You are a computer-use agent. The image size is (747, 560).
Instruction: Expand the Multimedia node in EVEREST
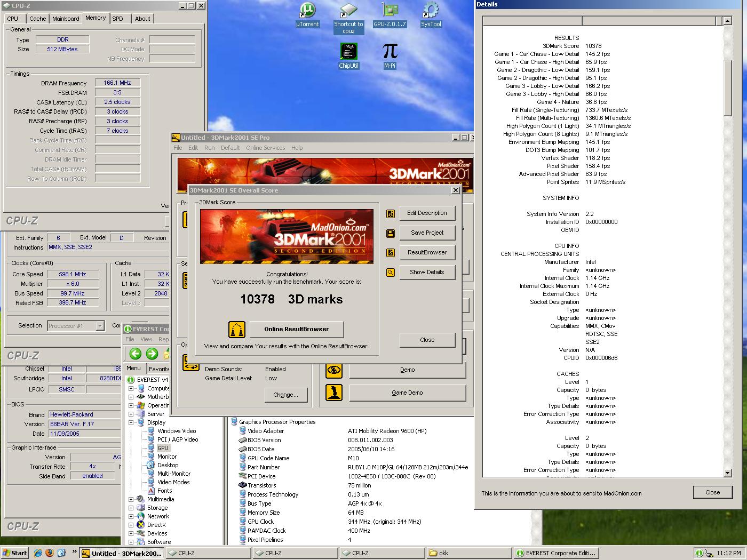pyautogui.click(x=131, y=499)
